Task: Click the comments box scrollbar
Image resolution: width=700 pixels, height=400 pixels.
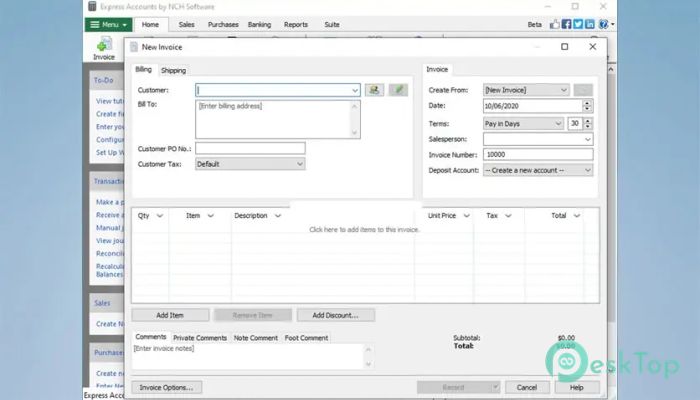Action: point(368,356)
